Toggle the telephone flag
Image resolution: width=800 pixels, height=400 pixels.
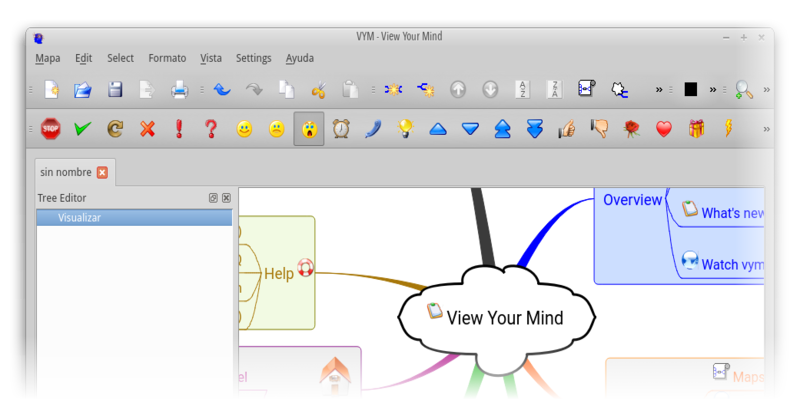coord(373,129)
